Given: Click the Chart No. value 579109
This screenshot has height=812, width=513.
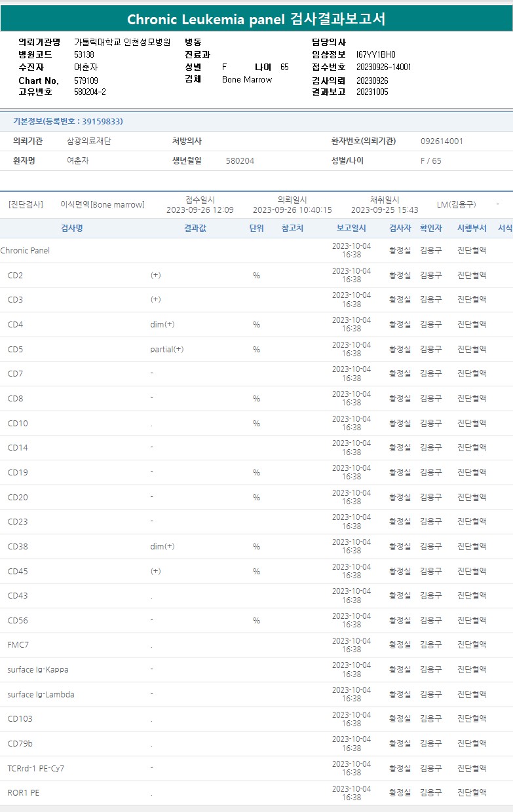Looking at the screenshot, I should click(86, 81).
